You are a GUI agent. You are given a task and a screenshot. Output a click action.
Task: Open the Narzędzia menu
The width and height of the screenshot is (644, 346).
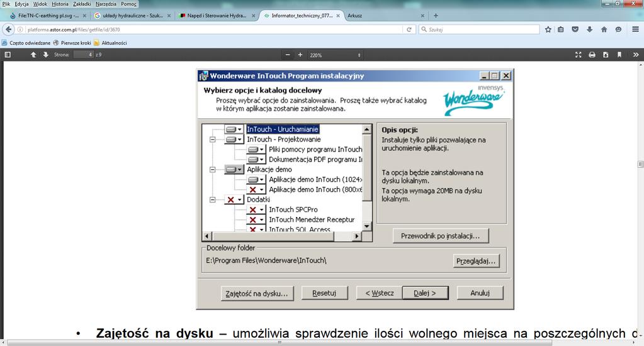(106, 4)
